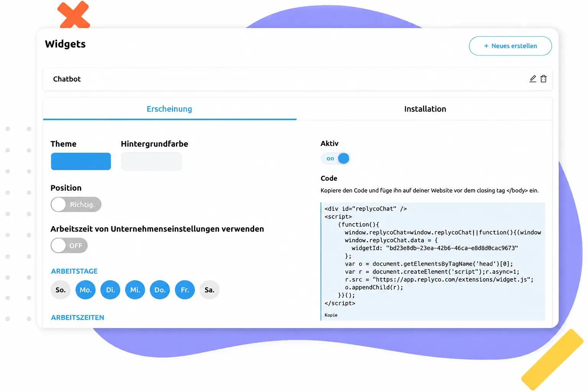Click the ARBEITSZEITEN heading

(78, 317)
